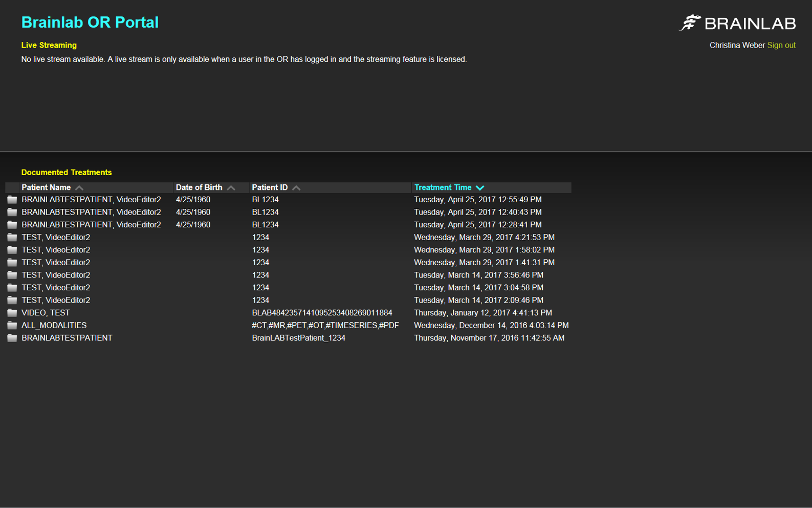Image resolution: width=812 pixels, height=508 pixels.
Task: Click the Brainlab logo
Action: pos(737,23)
